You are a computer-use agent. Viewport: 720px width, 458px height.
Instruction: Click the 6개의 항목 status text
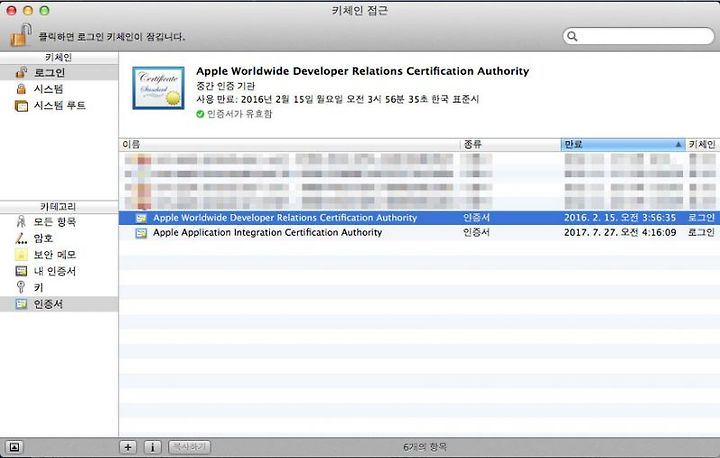425,447
